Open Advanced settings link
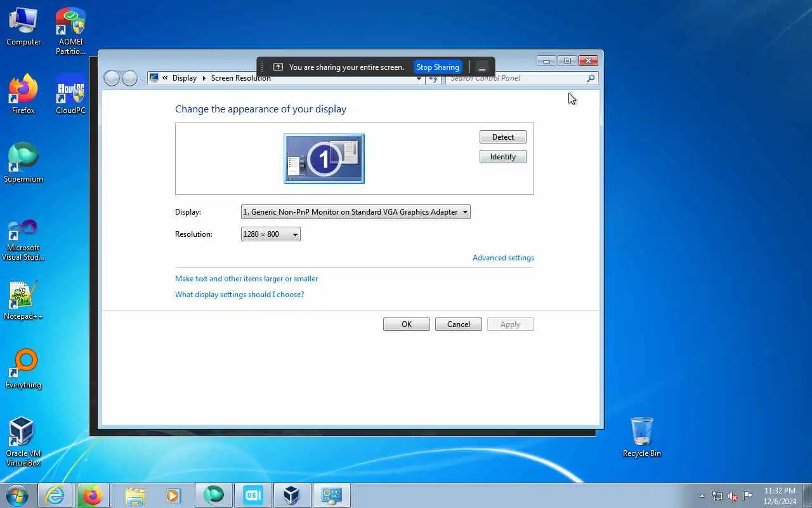812x508 pixels. tap(503, 258)
